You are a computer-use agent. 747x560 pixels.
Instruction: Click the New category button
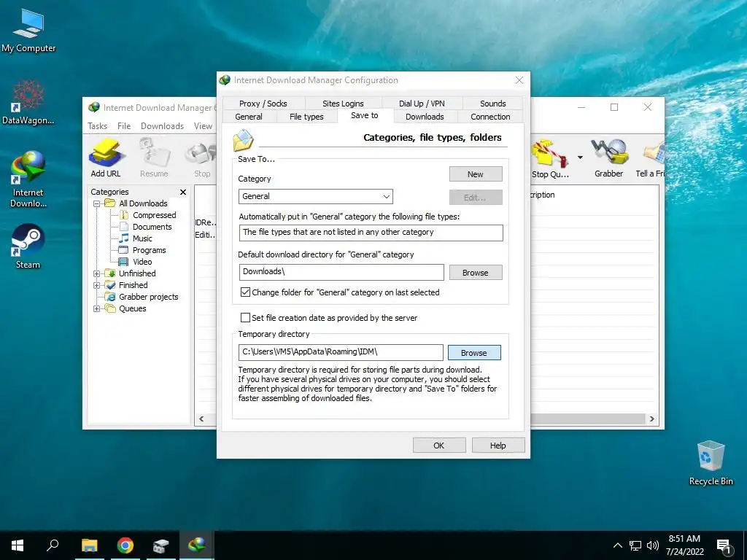476,174
